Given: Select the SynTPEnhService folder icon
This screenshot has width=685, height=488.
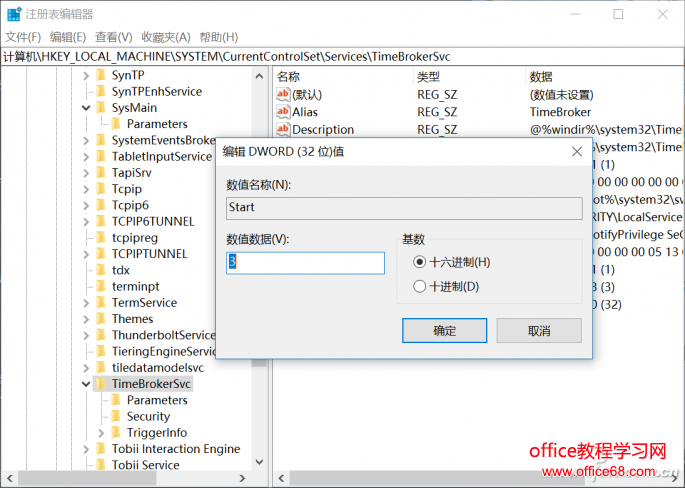Looking at the screenshot, I should [x=101, y=91].
